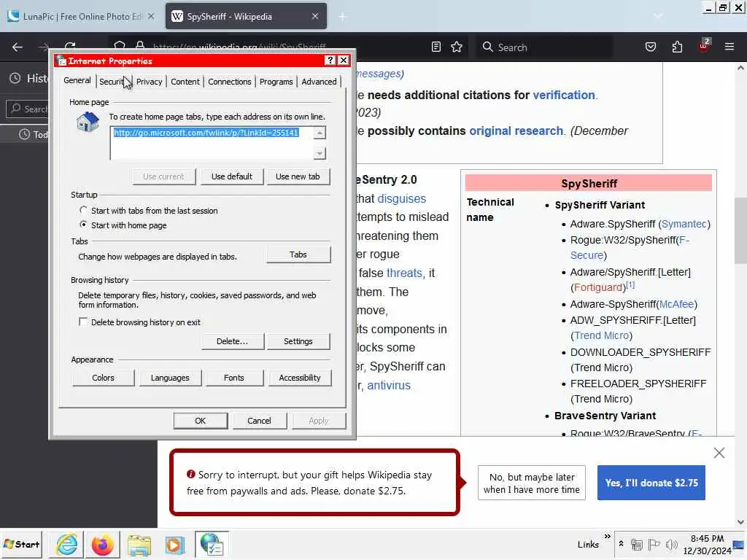
Task: Click the Use new tab button
Action: coord(298,176)
